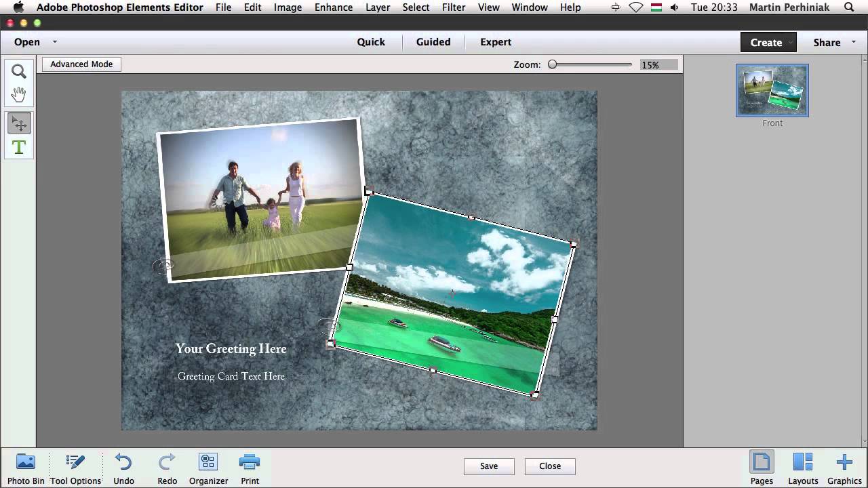Open the Window menu
This screenshot has width=868, height=488.
(x=530, y=7)
